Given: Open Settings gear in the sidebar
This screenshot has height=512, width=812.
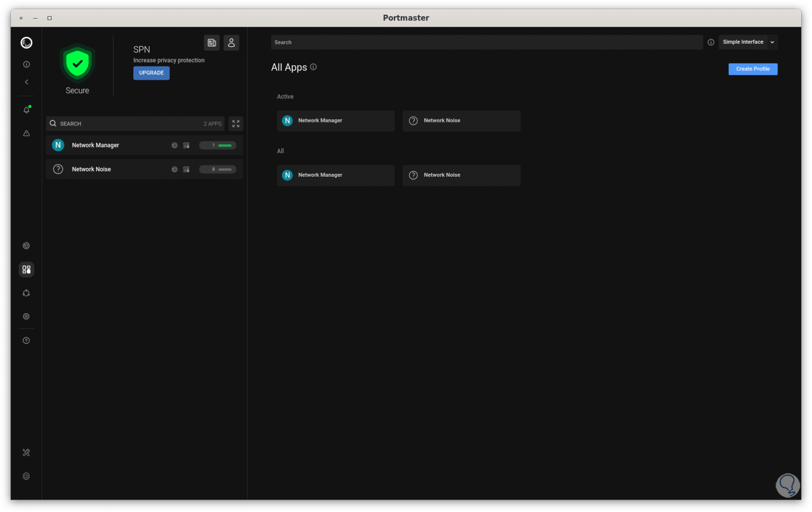Looking at the screenshot, I should click(27, 317).
